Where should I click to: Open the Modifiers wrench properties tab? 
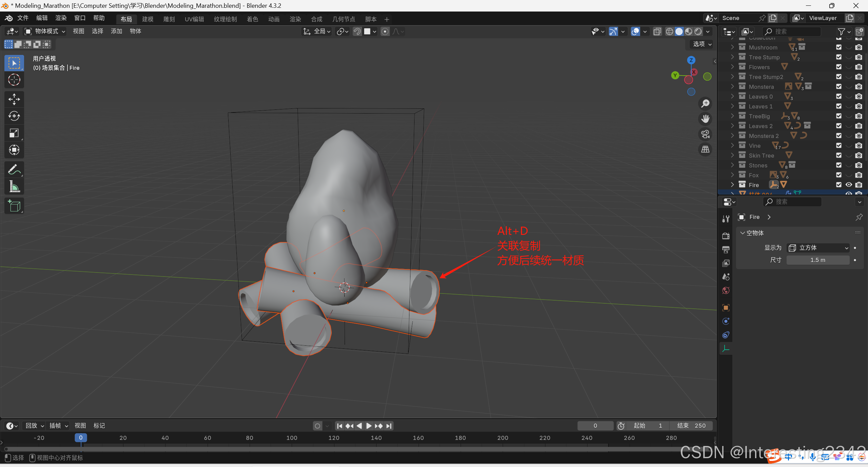[x=726, y=219]
